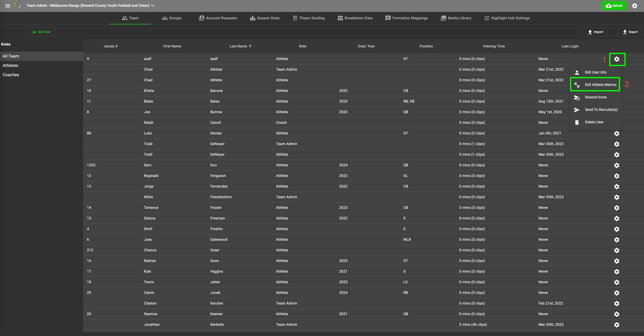Sort table by Jersey # header
This screenshot has width=644, height=336.
[x=110, y=46]
